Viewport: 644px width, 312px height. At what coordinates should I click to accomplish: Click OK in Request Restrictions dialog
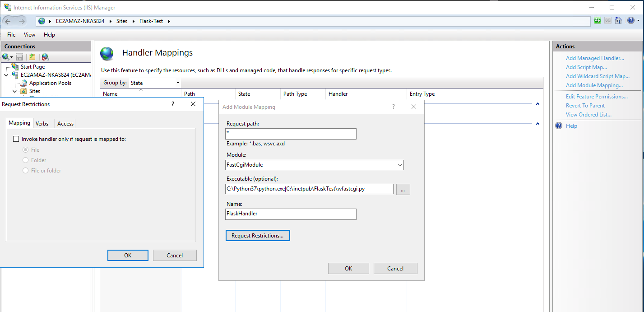(128, 255)
